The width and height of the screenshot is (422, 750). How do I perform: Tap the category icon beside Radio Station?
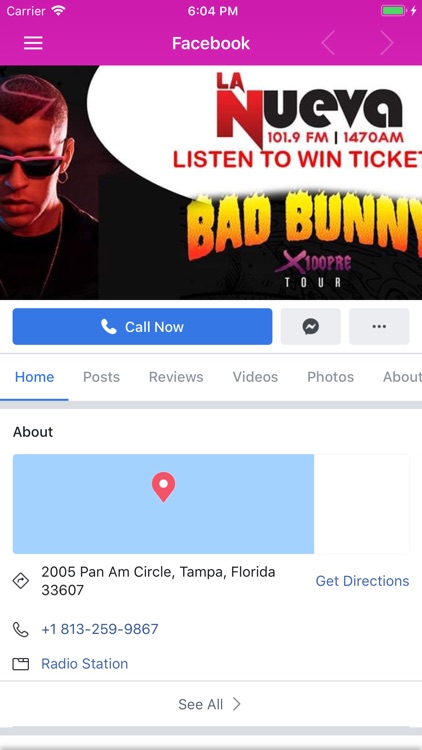click(21, 664)
